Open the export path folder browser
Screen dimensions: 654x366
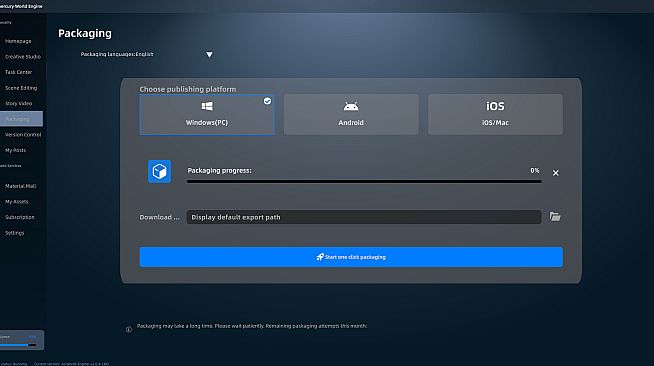click(x=555, y=216)
